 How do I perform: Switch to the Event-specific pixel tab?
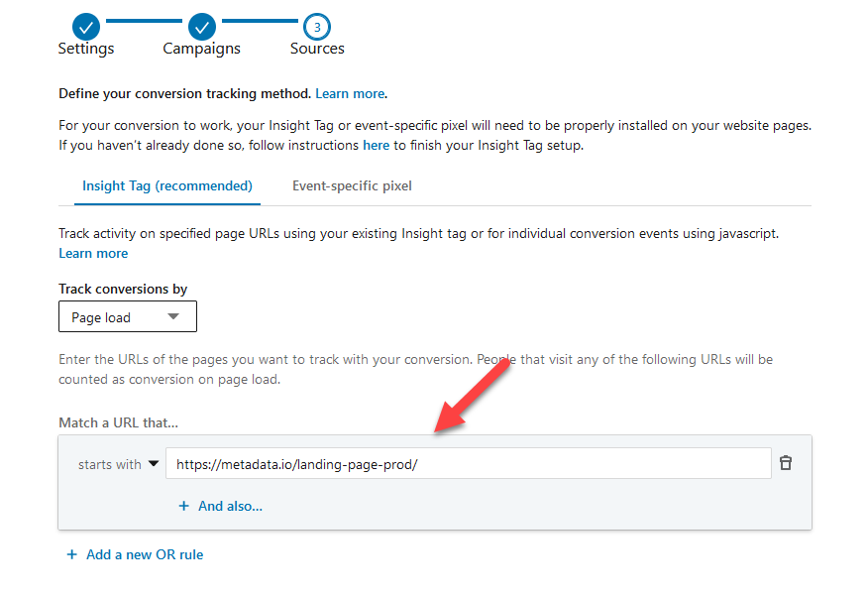coord(352,185)
